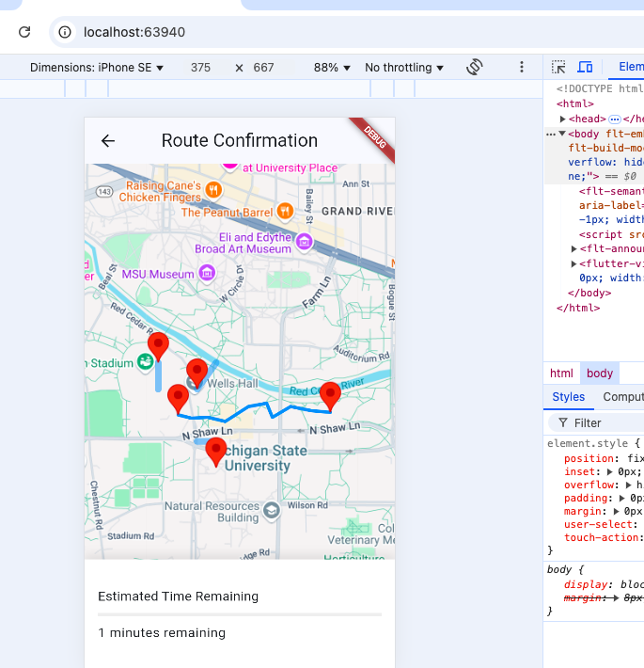Reload the page in the browser
Screen dimensions: 644x668
tap(24, 32)
